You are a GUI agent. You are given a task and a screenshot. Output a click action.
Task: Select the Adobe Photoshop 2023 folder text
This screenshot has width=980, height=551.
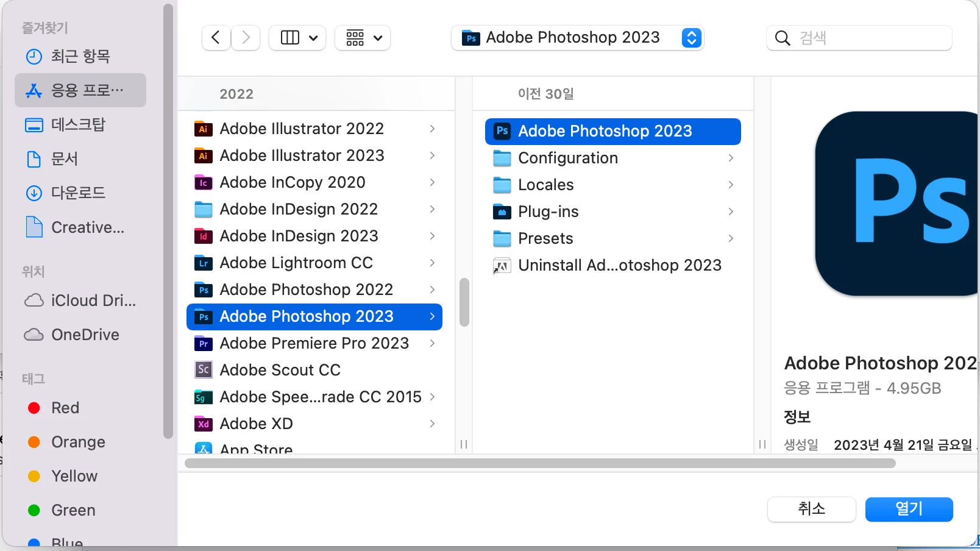[307, 316]
